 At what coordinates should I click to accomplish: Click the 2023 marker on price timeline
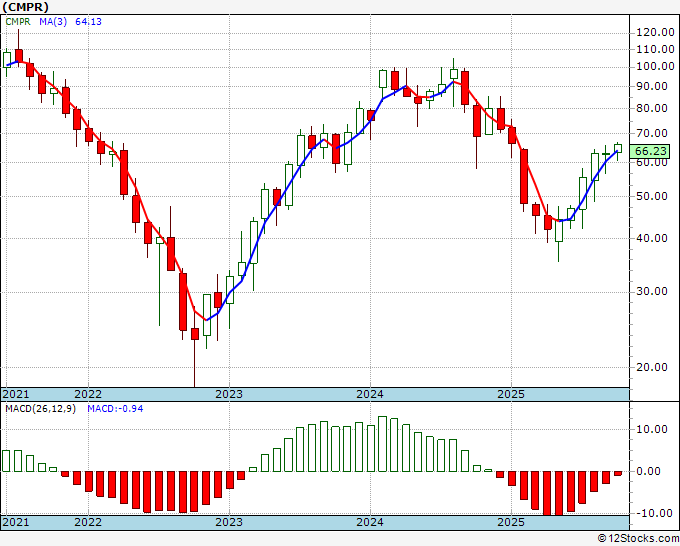pyautogui.click(x=229, y=394)
